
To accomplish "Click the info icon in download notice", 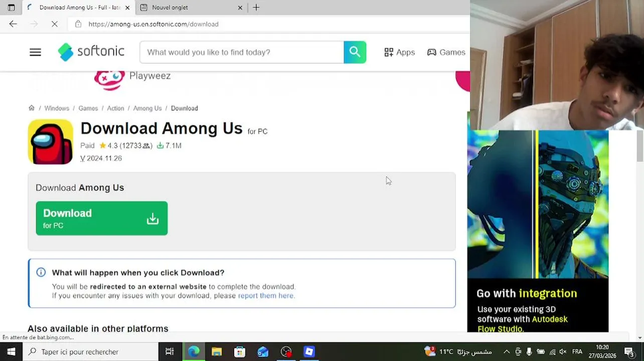I will click(x=41, y=272).
